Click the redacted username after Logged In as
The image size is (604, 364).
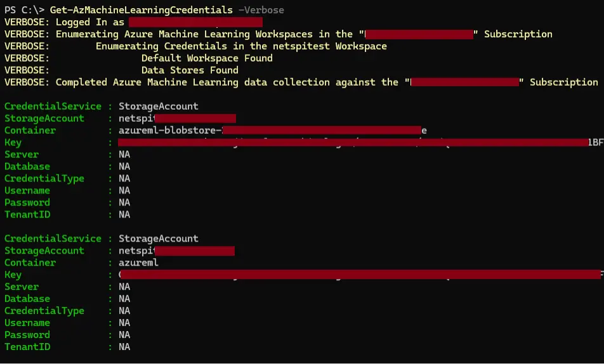coord(195,22)
